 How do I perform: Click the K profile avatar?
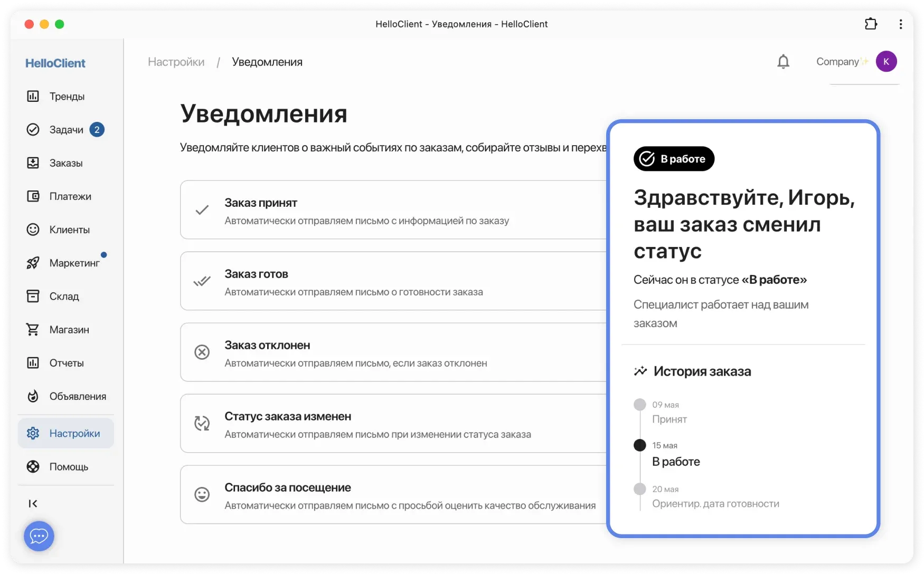pyautogui.click(x=887, y=61)
